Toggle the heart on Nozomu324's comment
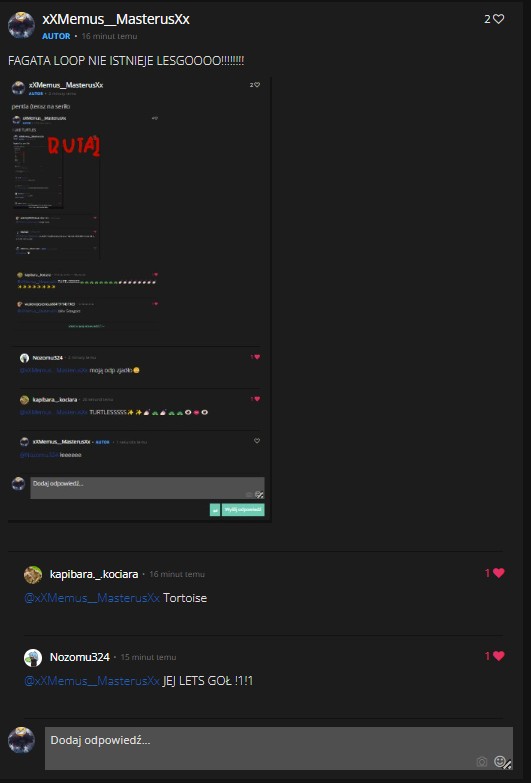The image size is (531, 783). [499, 656]
